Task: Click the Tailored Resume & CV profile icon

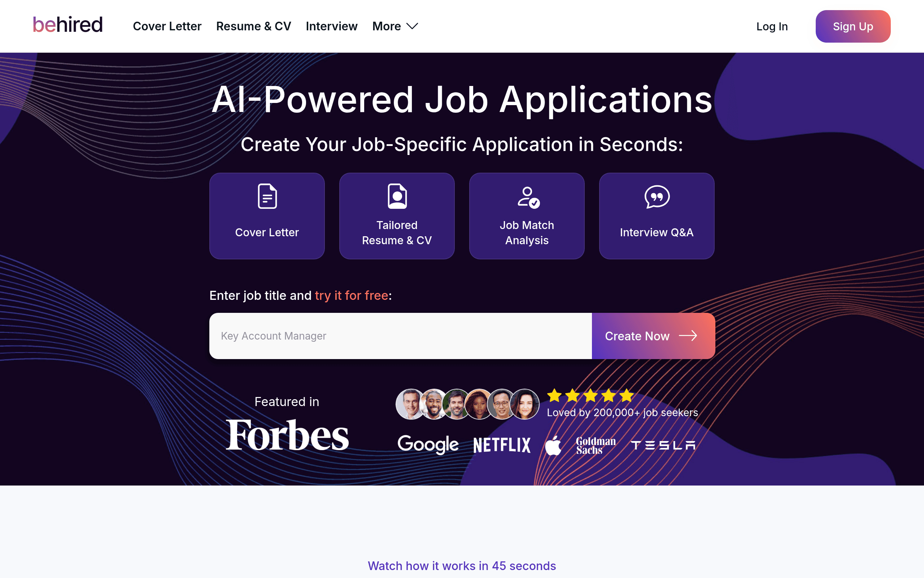Action: click(397, 196)
